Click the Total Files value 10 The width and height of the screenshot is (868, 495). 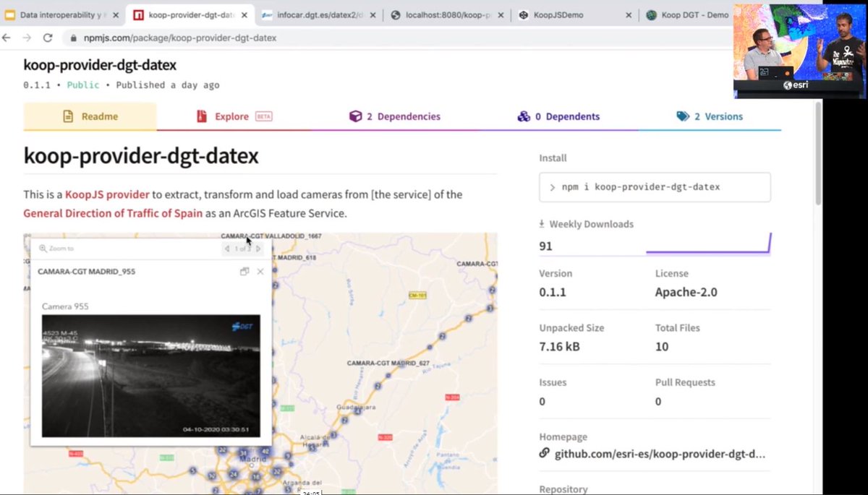(x=662, y=347)
